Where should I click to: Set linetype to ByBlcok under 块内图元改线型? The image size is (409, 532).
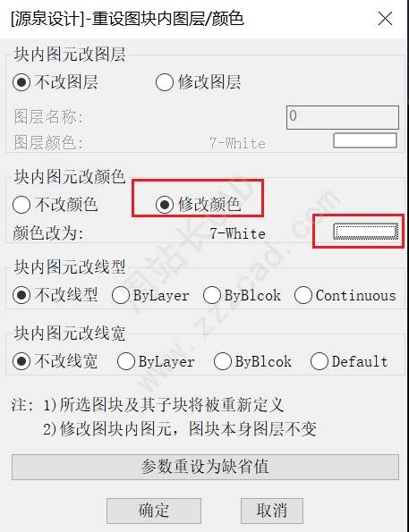(x=242, y=295)
